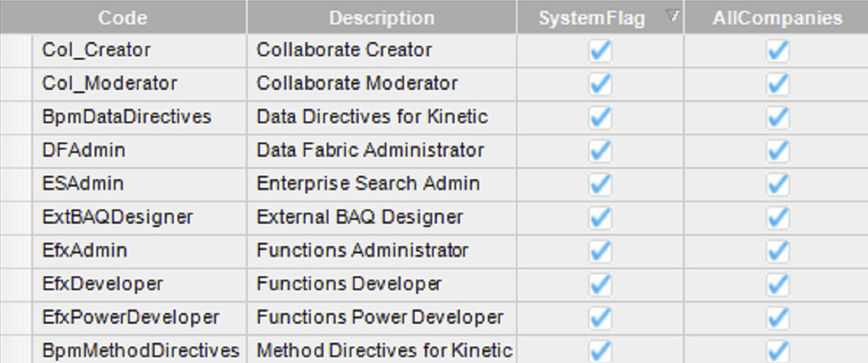Viewport: 868px width, 363px height.
Task: Select the Method Directives for Kinetic cell
Action: [384, 351]
